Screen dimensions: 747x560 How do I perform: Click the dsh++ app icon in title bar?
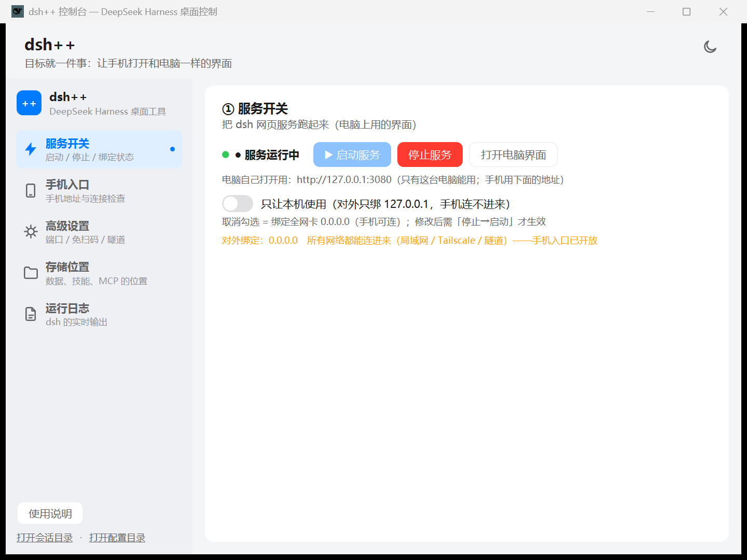point(18,11)
